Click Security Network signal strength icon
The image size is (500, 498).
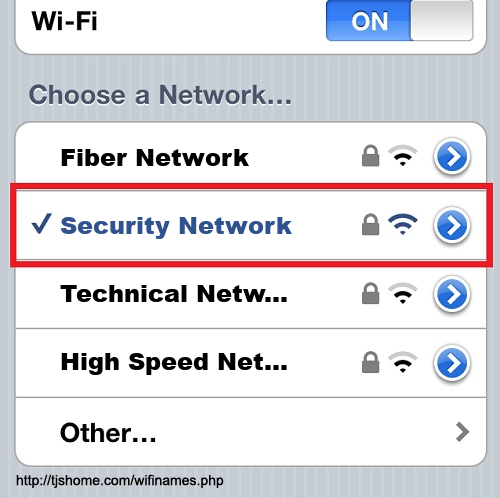click(403, 224)
